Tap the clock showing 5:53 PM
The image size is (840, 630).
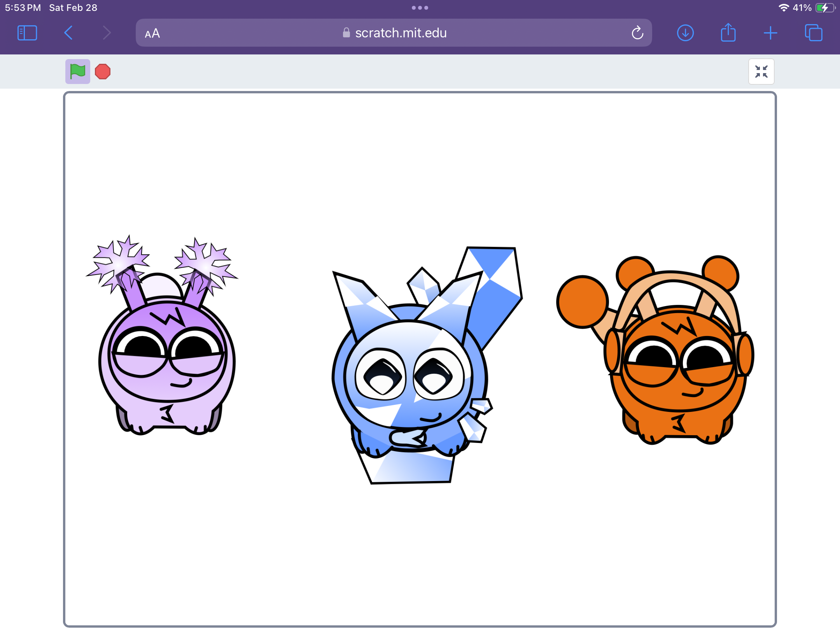tap(23, 8)
